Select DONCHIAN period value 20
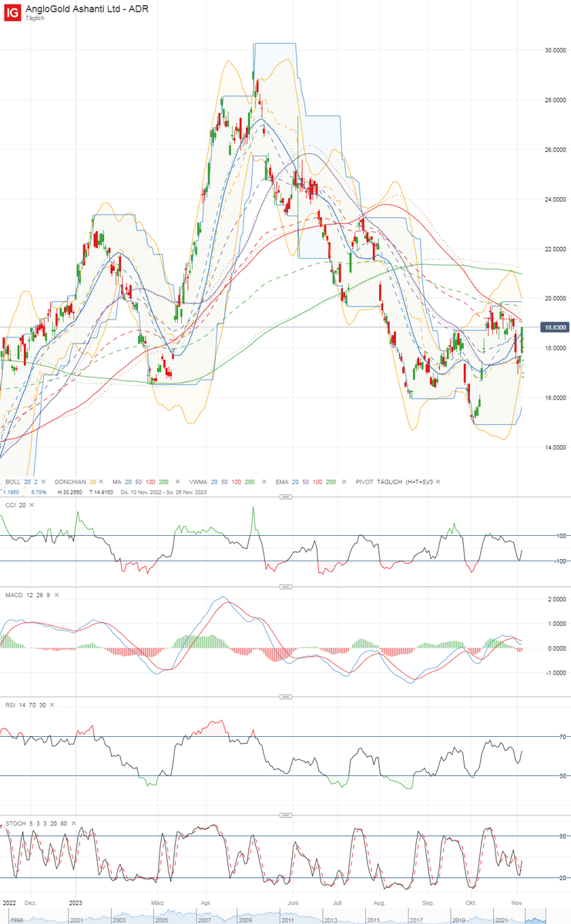Viewport: 571px width, 924px height. click(92, 481)
